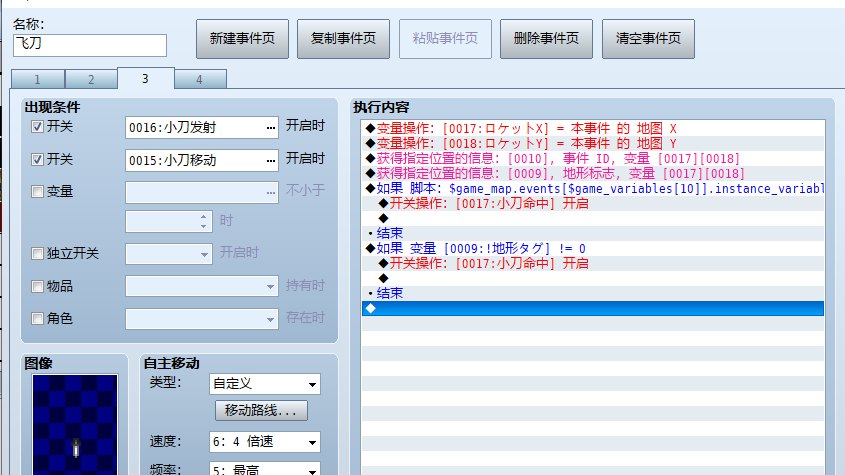Click the 粘贴事件页 button
Screen dimensions: 845x475
coord(445,39)
